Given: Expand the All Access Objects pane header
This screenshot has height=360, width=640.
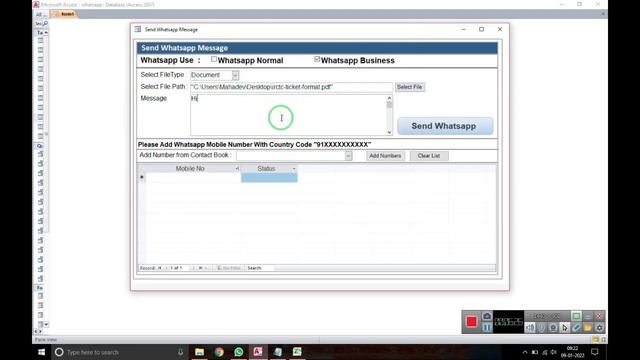Looking at the screenshot, I should click(39, 14).
